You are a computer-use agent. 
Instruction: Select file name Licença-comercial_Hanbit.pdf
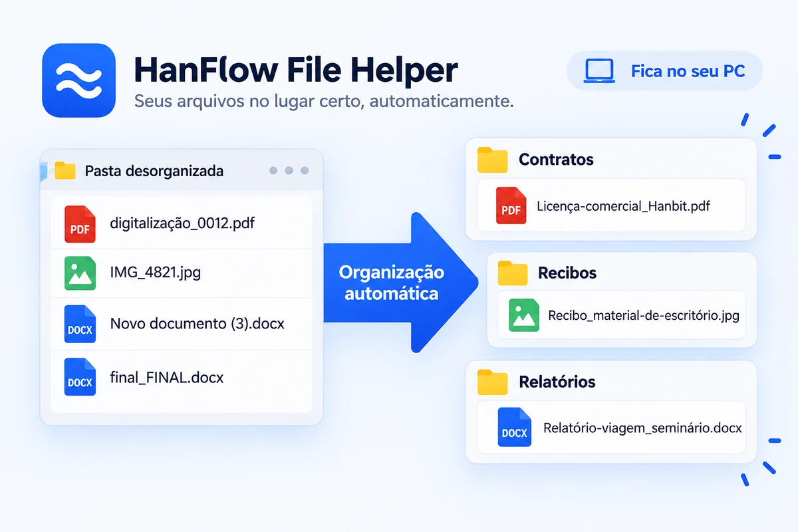[624, 206]
